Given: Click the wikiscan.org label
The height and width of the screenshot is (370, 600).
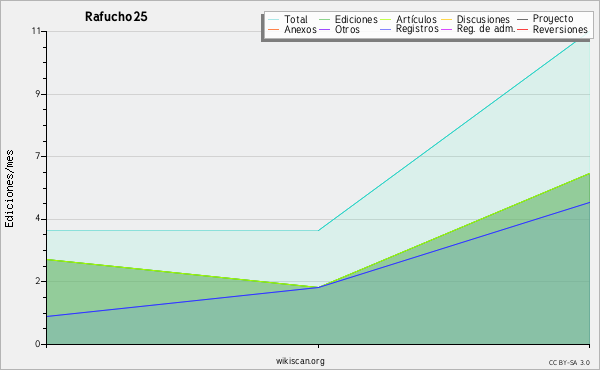Looking at the screenshot, I should point(300,361).
